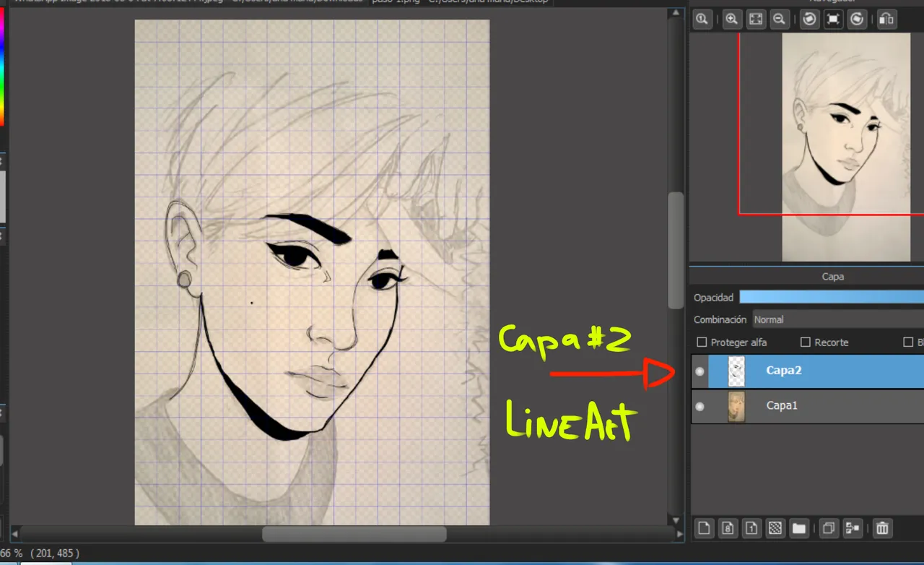The image size is (924, 565).
Task: Reset navigator zoom to 100%
Action: pos(702,20)
